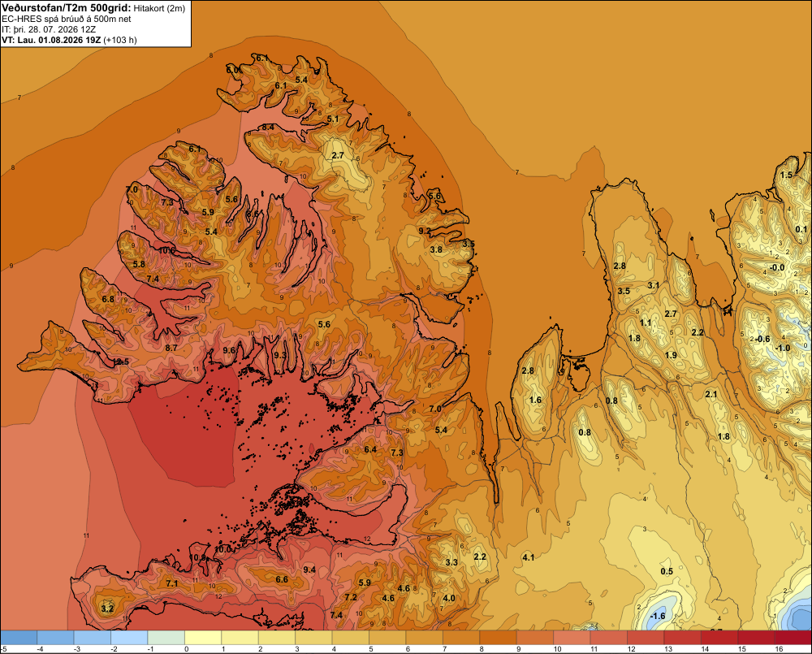Click the 3.3 temperature value

(x=451, y=562)
